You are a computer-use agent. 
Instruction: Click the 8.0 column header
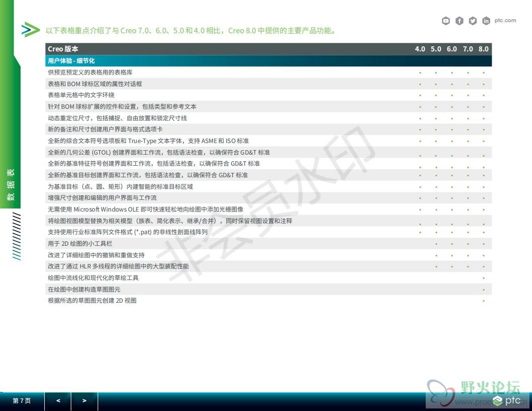484,49
